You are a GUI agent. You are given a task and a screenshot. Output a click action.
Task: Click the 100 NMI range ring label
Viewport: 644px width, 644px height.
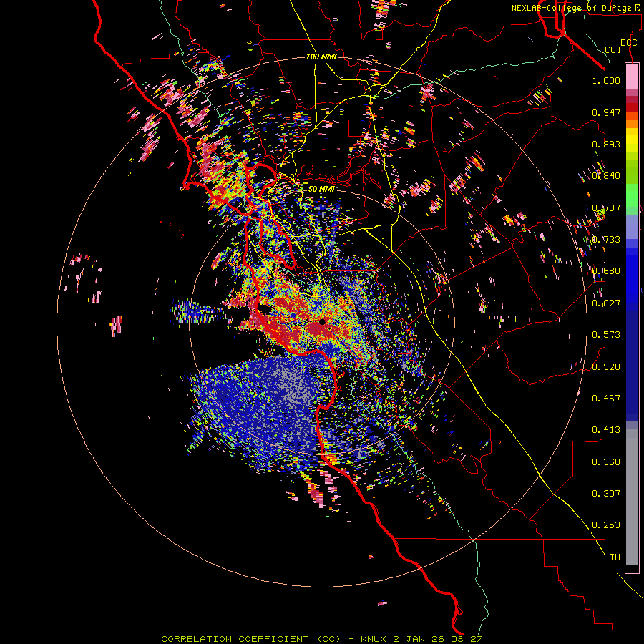point(321,57)
